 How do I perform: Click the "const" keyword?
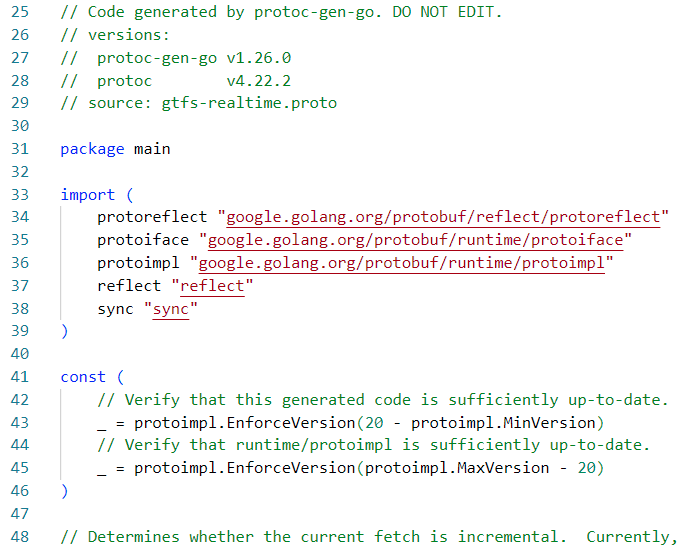[x=82, y=377]
